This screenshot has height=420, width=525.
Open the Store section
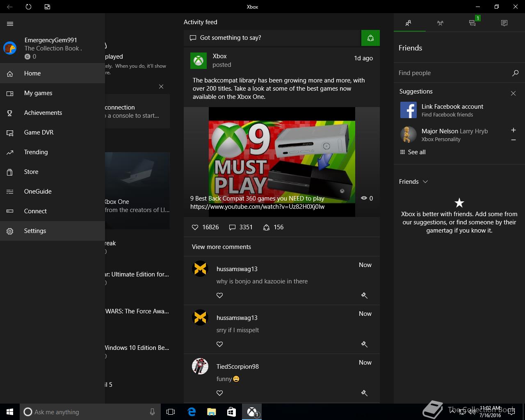(x=52, y=172)
